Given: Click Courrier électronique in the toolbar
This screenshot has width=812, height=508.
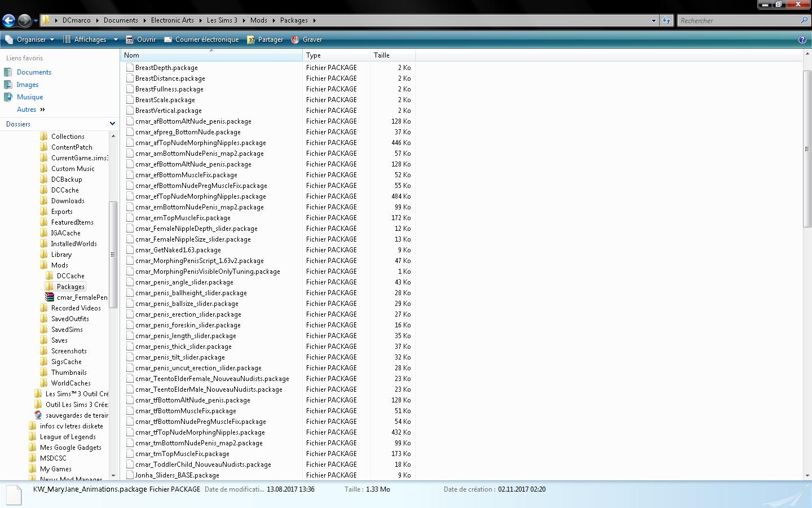Looking at the screenshot, I should click(201, 40).
